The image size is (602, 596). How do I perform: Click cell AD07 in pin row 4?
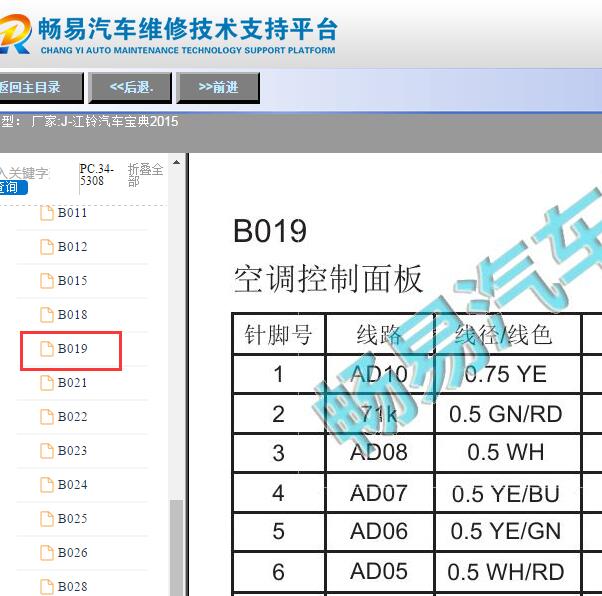point(379,493)
